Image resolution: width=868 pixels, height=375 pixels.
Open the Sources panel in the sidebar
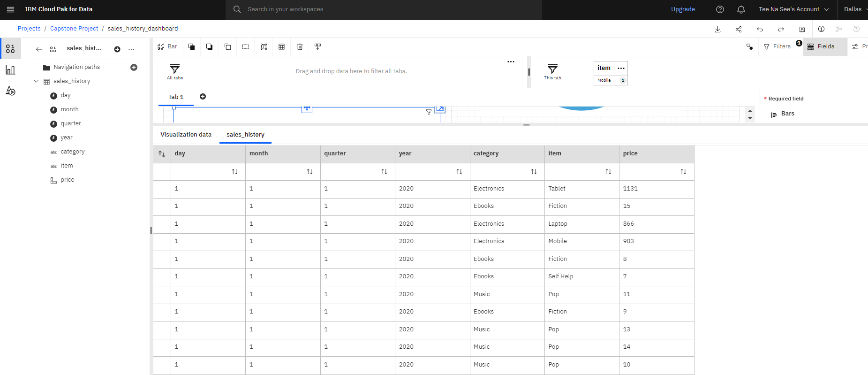pyautogui.click(x=10, y=49)
